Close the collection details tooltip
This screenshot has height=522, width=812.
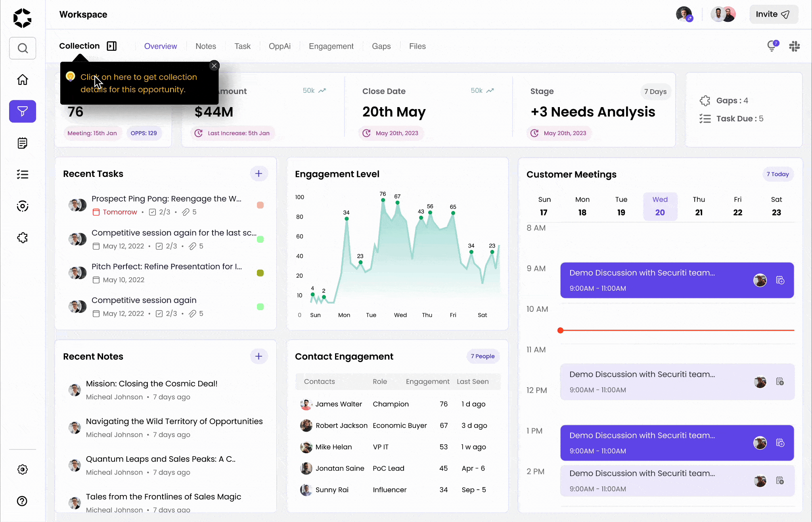tap(214, 66)
